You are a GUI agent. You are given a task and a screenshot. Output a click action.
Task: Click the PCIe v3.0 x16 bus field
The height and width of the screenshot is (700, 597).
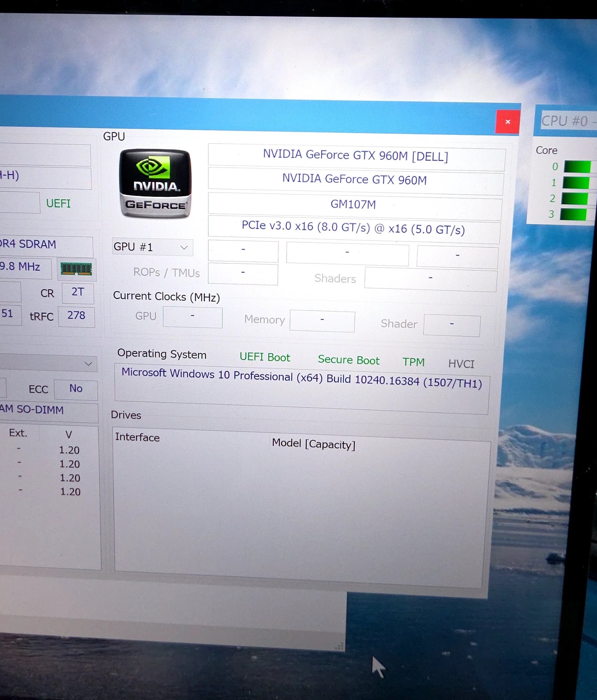[x=354, y=229]
